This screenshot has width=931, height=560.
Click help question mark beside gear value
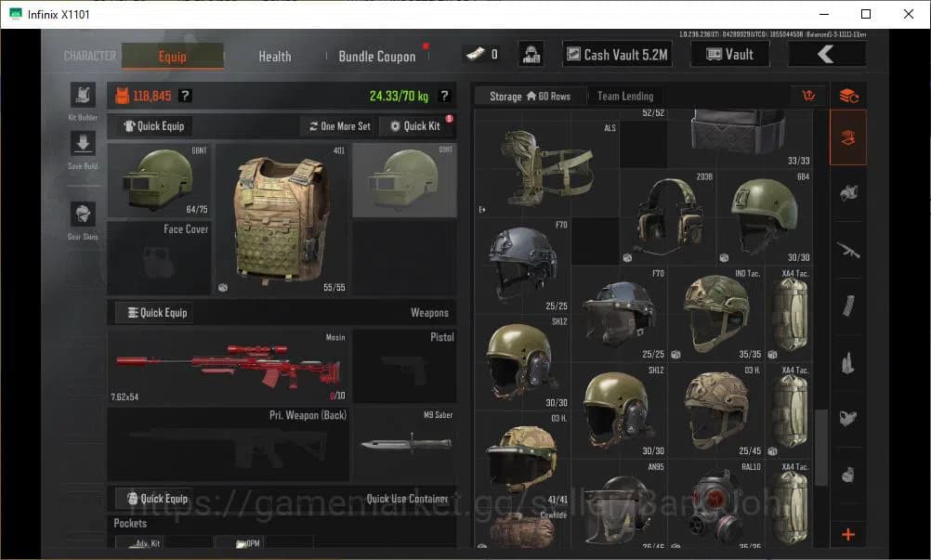point(186,96)
